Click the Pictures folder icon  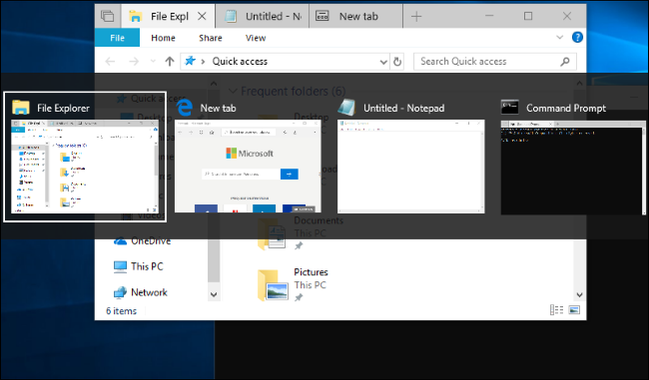tap(273, 285)
